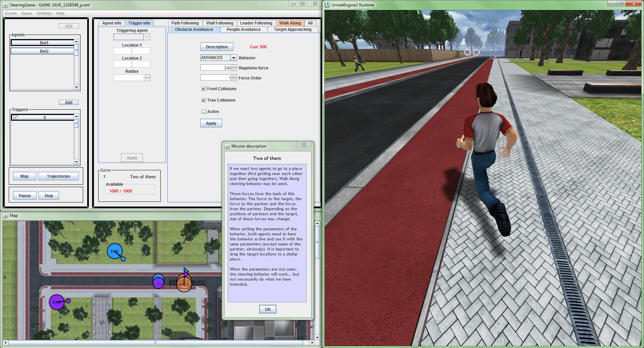Click the Trajectories button

pyautogui.click(x=58, y=176)
